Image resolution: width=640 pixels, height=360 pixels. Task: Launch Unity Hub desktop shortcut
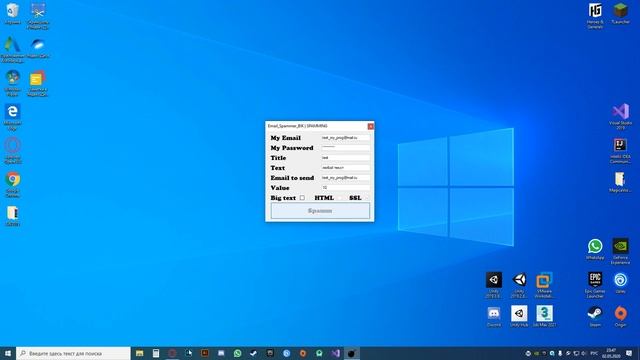coord(519,316)
